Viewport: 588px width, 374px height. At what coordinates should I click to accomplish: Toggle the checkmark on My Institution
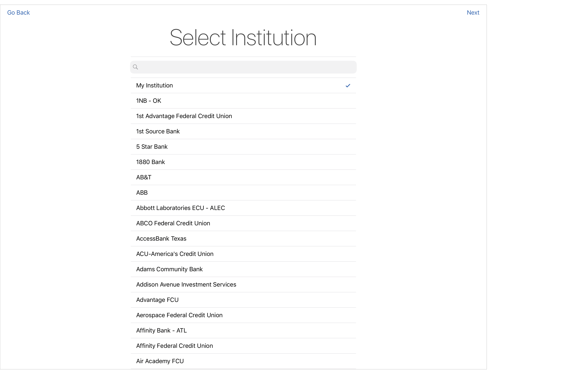click(x=348, y=85)
